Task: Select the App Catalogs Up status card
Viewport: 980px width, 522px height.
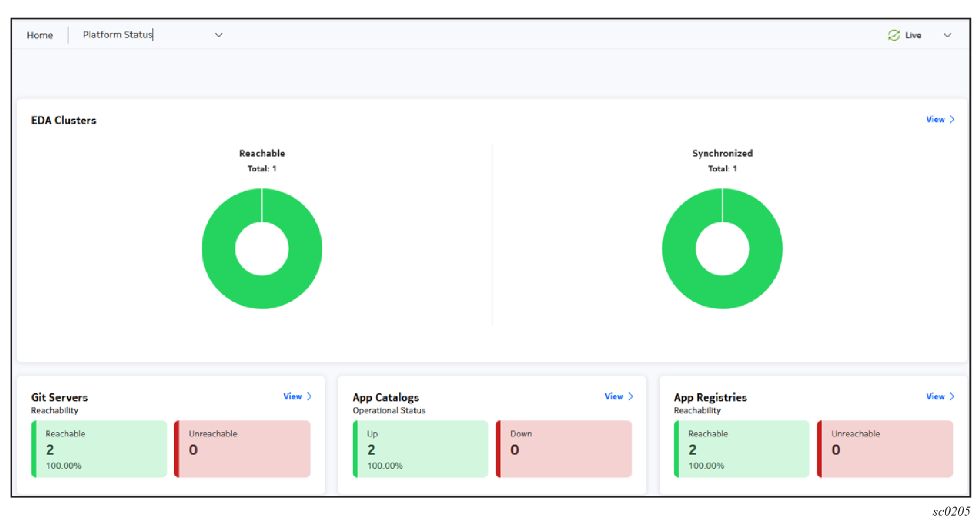Action: [x=421, y=449]
